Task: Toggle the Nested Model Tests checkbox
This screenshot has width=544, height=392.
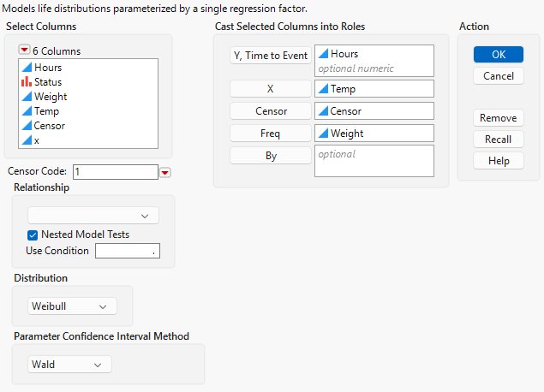Action: [x=33, y=235]
